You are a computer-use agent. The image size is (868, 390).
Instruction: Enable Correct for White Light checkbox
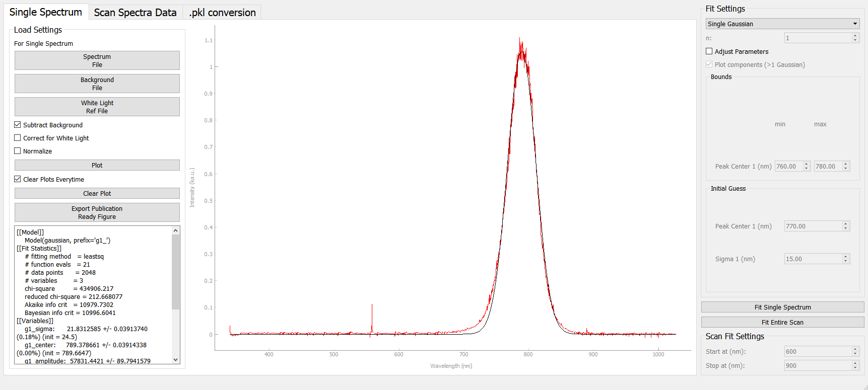pos(18,138)
